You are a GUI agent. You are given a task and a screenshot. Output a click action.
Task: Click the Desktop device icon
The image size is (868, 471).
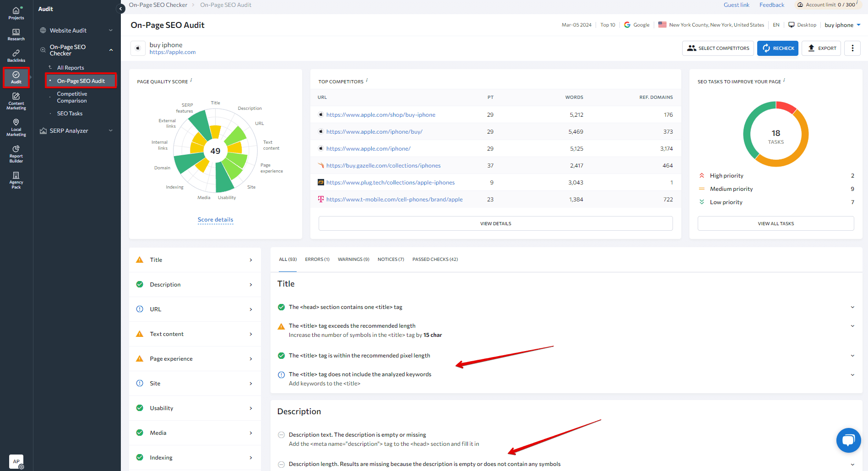point(792,25)
